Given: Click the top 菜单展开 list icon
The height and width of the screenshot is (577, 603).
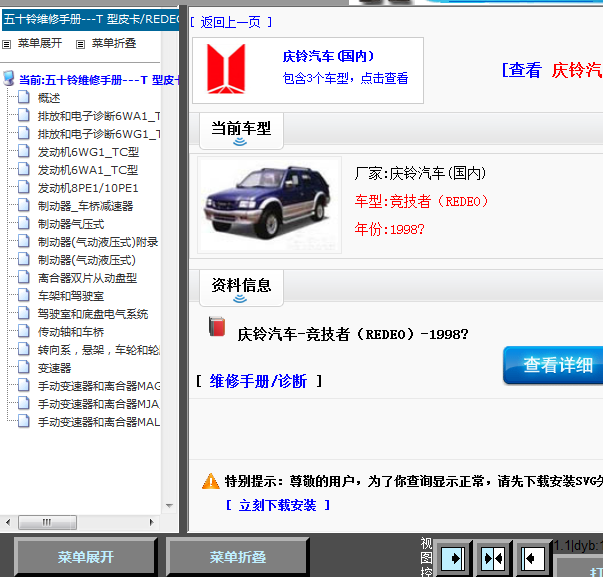Looking at the screenshot, I should (x=7, y=45).
